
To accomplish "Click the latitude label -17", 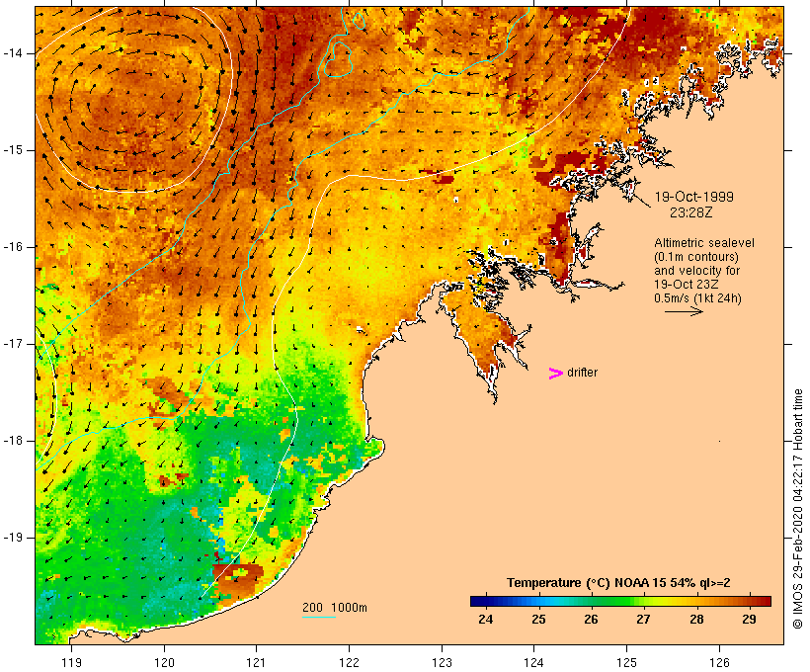I will click(13, 344).
